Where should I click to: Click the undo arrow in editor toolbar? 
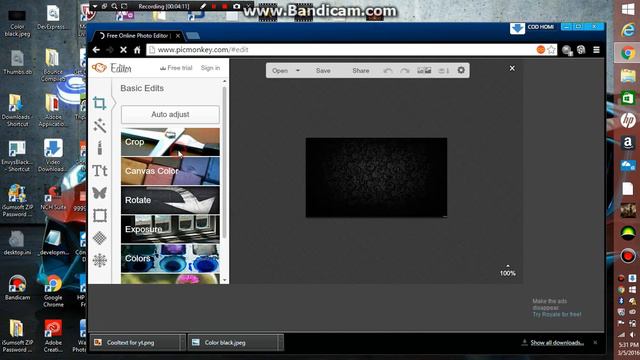click(388, 71)
